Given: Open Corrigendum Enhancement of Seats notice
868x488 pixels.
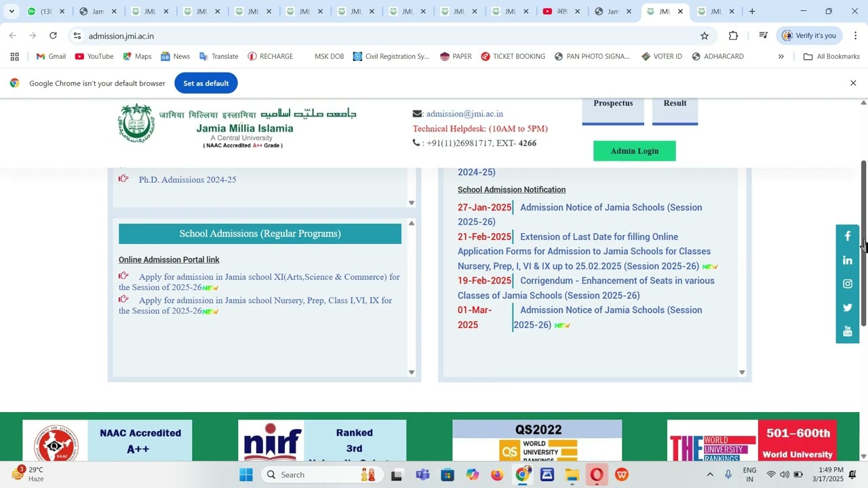Looking at the screenshot, I should tap(586, 288).
